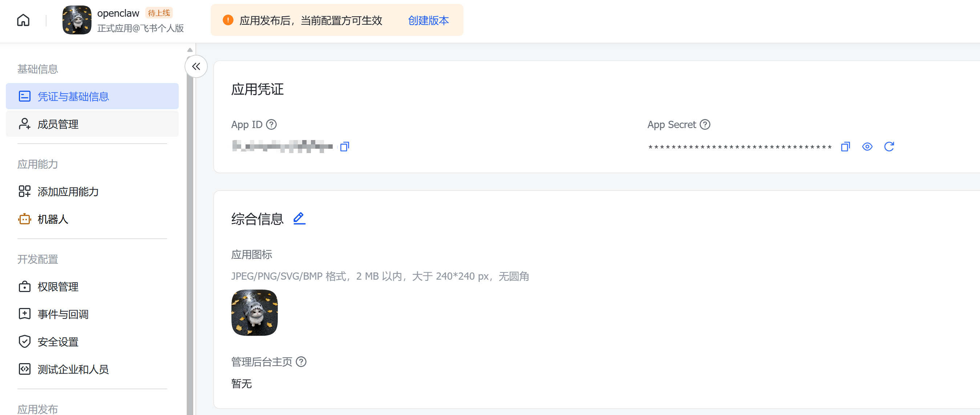Screen dimensions: 980x415
Task: Collapse the sidebar with the double-chevron button
Action: (196, 66)
